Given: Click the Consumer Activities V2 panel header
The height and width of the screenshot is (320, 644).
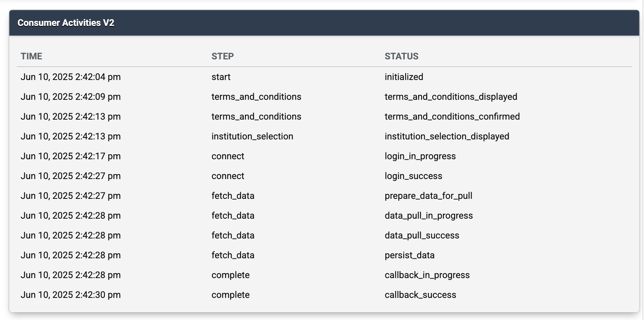Looking at the screenshot, I should click(324, 23).
